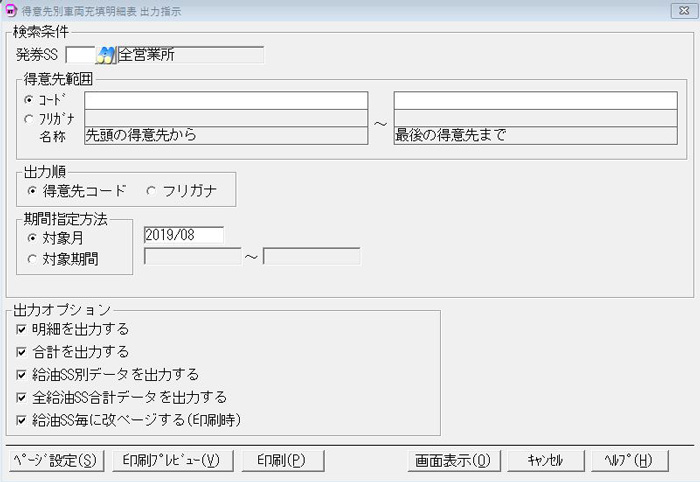
Task: Select the フリガナ customer range radio button
Action: [28, 118]
